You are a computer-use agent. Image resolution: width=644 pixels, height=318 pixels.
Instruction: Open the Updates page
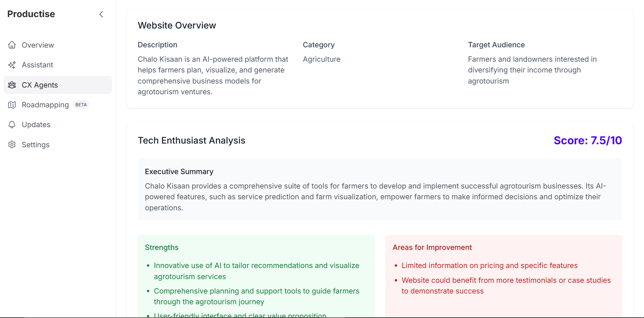(58, 124)
